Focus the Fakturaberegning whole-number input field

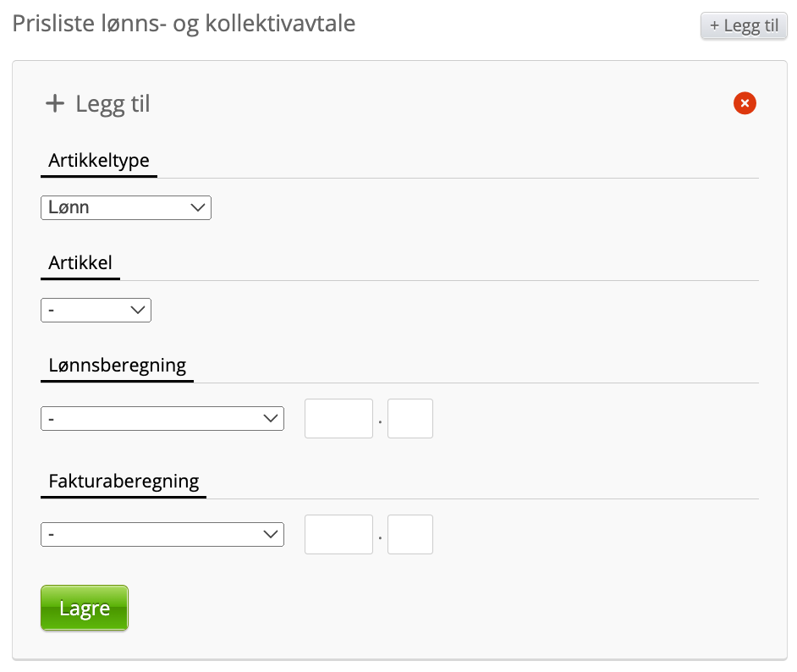[x=338, y=534]
